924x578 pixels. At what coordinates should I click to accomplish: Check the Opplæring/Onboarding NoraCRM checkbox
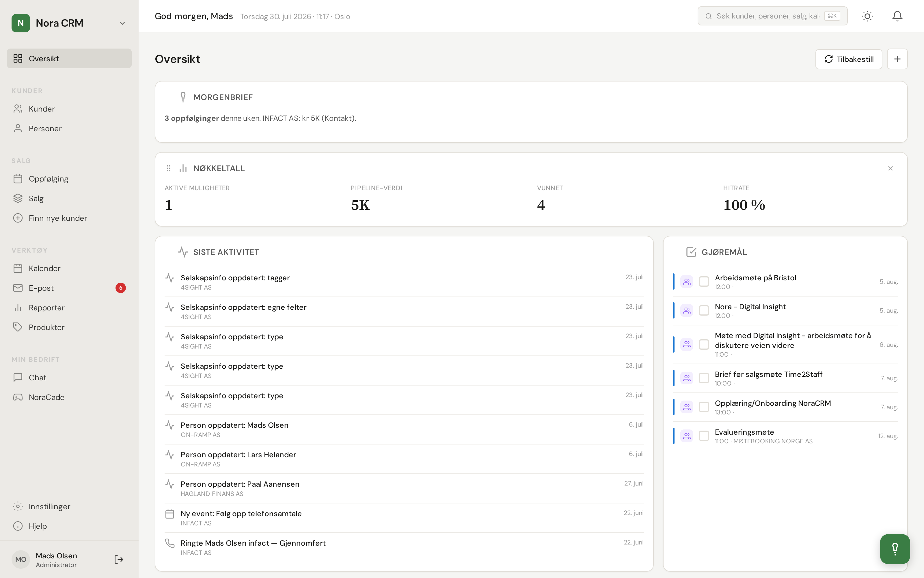pyautogui.click(x=704, y=407)
